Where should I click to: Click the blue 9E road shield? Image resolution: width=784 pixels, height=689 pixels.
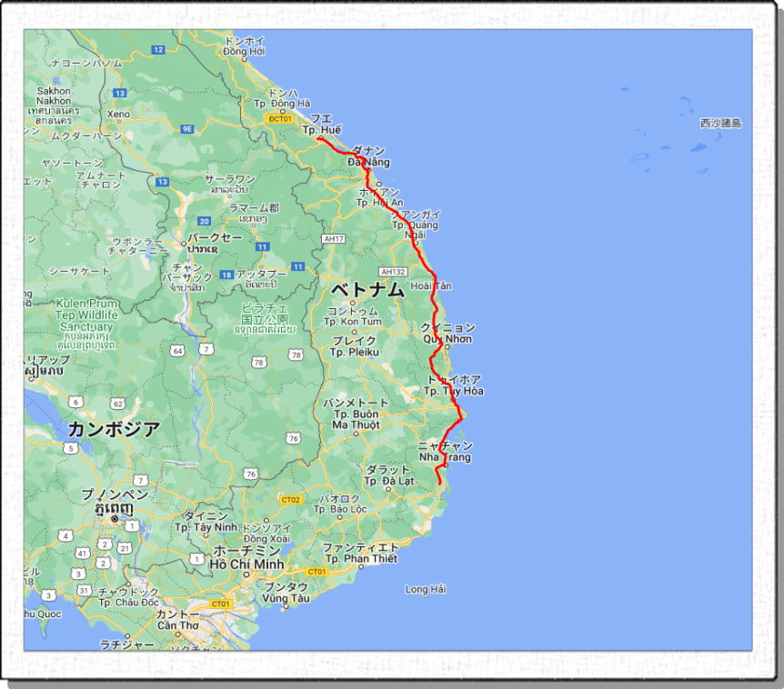point(187,129)
